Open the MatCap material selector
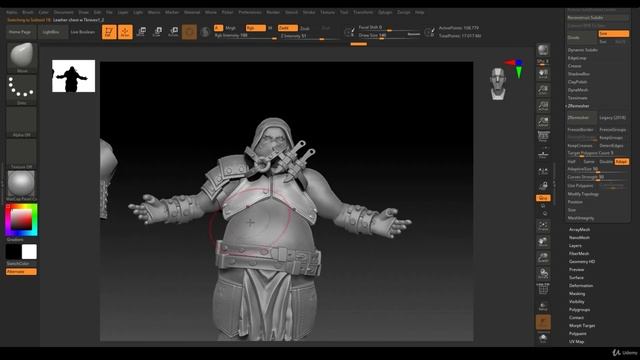 pyautogui.click(x=22, y=186)
